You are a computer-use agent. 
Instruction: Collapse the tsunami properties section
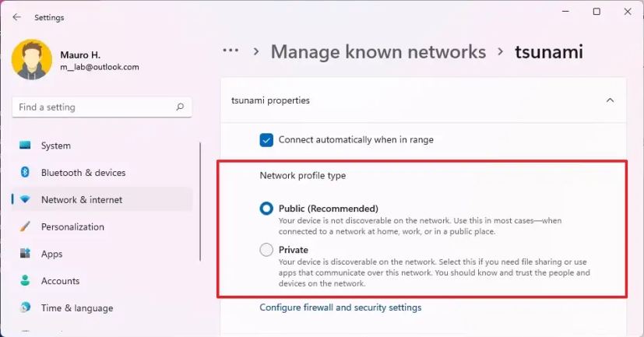(610, 100)
